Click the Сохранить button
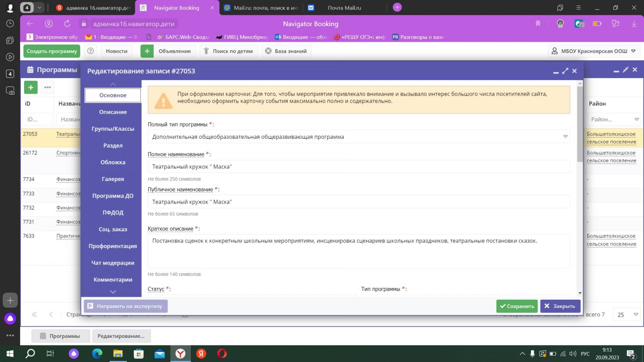Screen dimensions: 644x362 pos(517,306)
